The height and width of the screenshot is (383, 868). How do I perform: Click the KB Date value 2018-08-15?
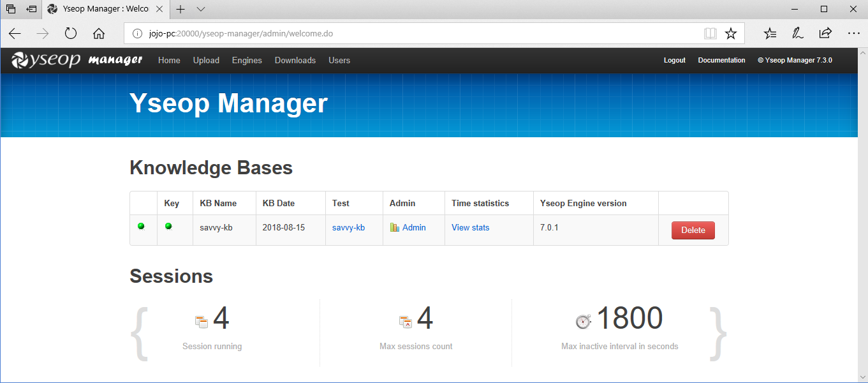point(284,227)
